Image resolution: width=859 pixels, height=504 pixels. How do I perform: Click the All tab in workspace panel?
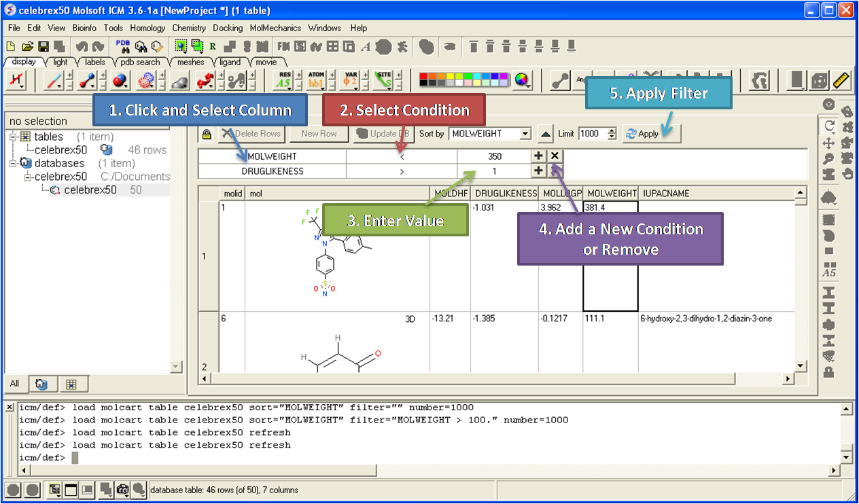coord(14,384)
